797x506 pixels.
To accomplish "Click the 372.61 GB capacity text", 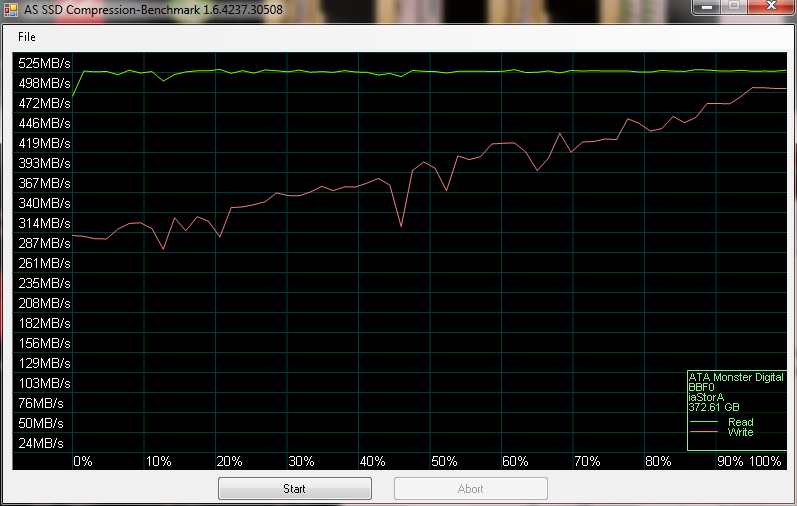I will point(712,407).
